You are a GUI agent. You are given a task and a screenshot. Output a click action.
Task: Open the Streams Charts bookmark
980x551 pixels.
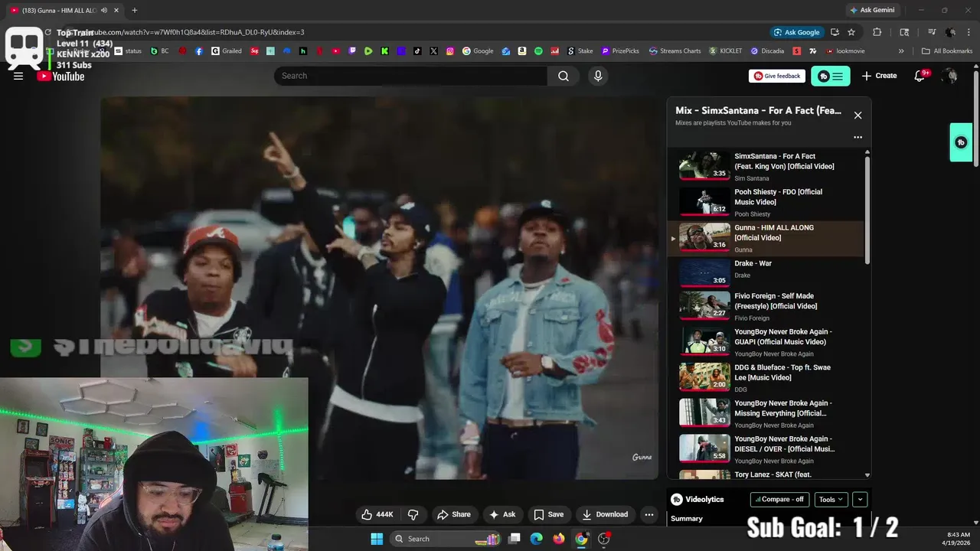coord(675,51)
